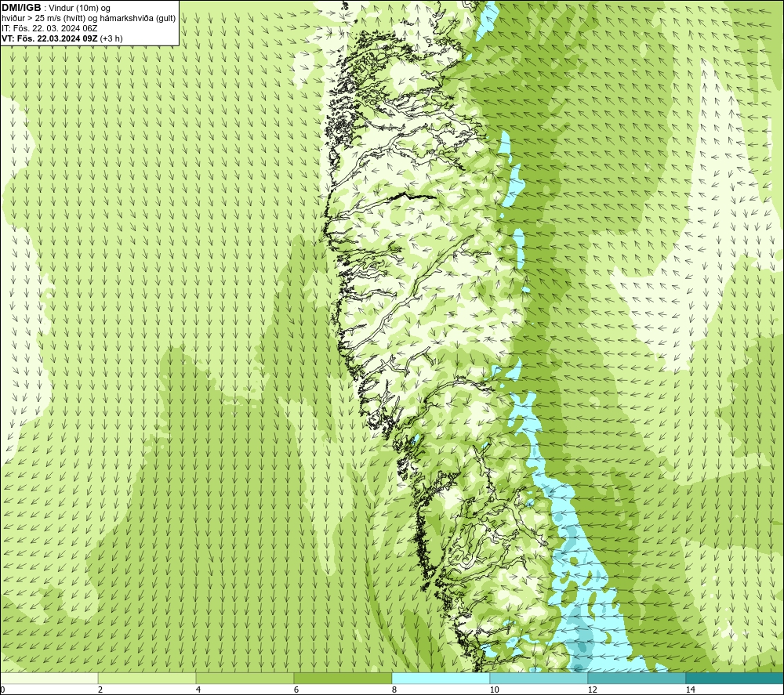Select the 6–8 m/s dark green band
This screenshot has height=695, width=784.
click(x=343, y=678)
